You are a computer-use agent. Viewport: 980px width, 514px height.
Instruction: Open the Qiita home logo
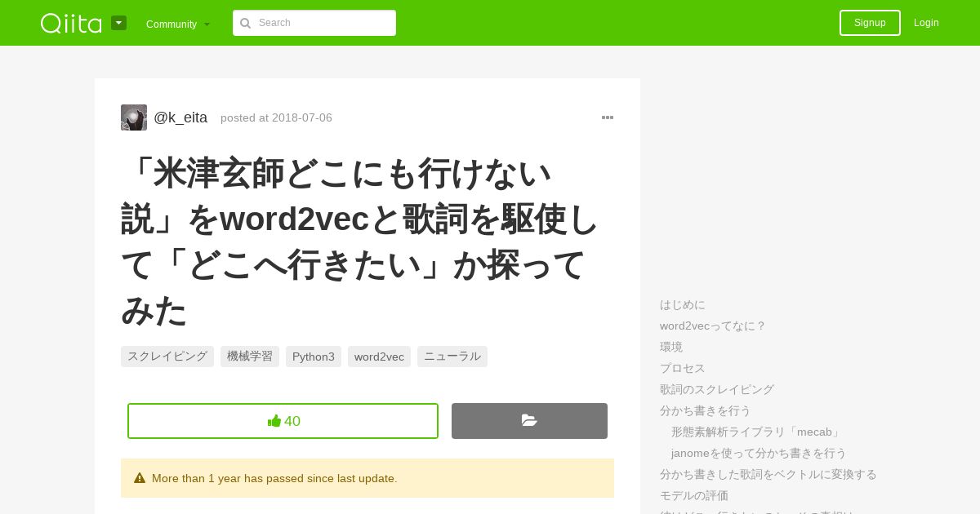(71, 23)
